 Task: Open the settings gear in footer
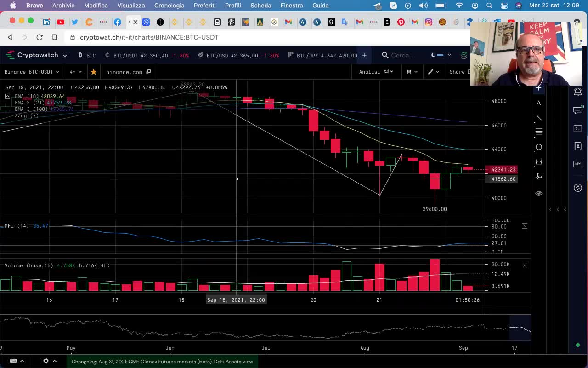[x=46, y=361]
